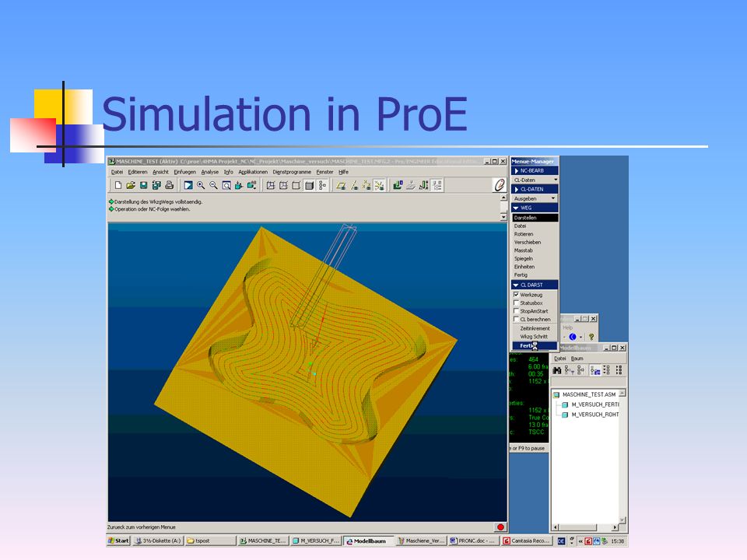Click the PTC logo icon at toolbar right

[x=499, y=185]
